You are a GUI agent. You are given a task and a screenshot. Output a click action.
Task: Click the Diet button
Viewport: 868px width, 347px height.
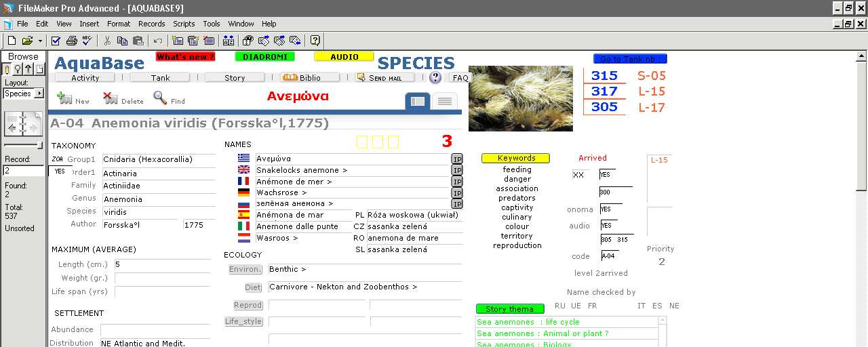tap(252, 287)
